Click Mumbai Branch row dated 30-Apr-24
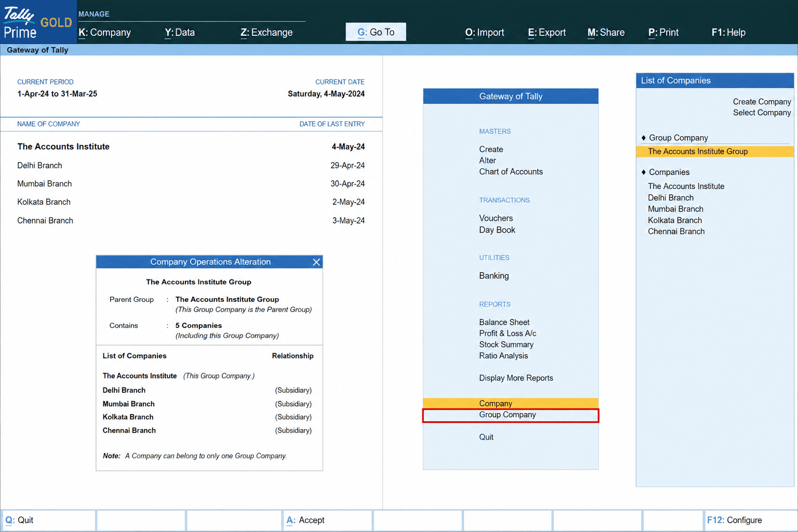This screenshot has height=532, width=798. tap(191, 184)
